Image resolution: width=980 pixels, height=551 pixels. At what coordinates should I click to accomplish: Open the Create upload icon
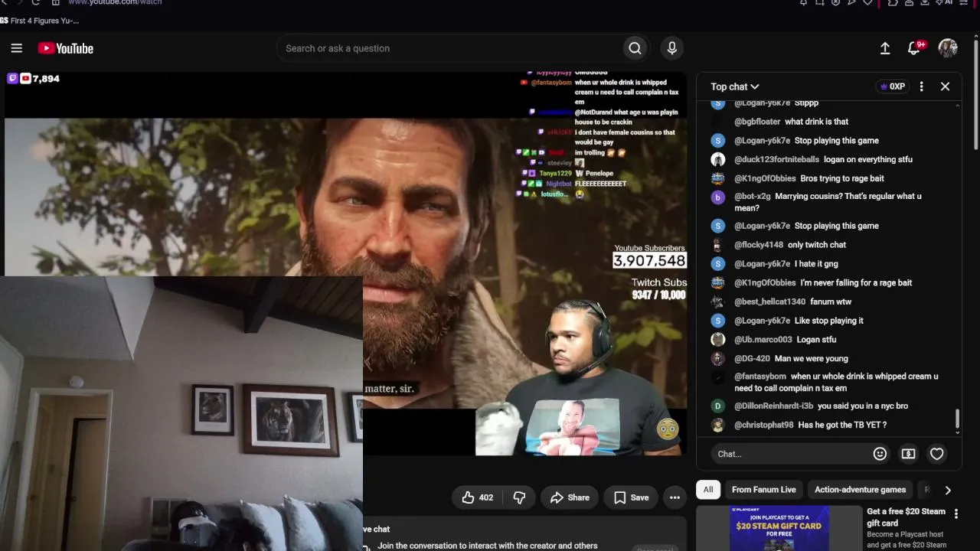[885, 48]
